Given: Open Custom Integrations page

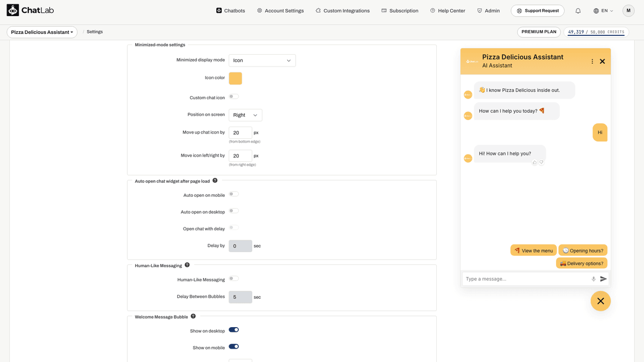Looking at the screenshot, I should coord(342,11).
